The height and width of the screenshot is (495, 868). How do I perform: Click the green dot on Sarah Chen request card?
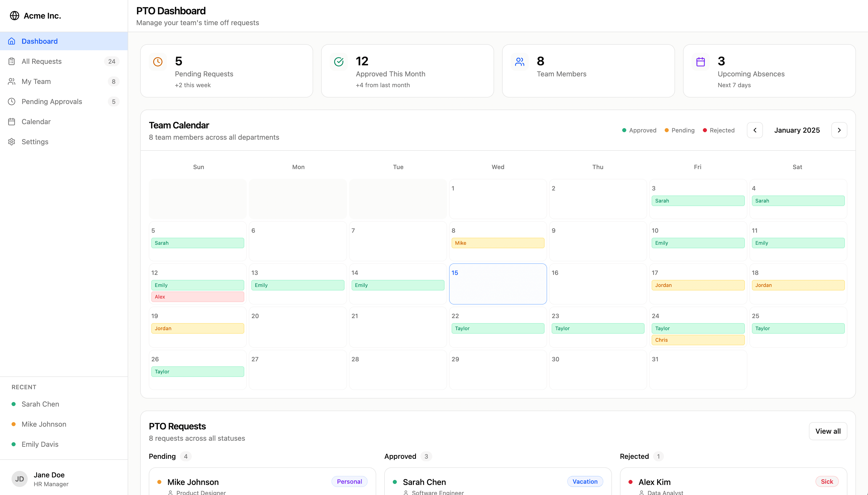tap(395, 482)
